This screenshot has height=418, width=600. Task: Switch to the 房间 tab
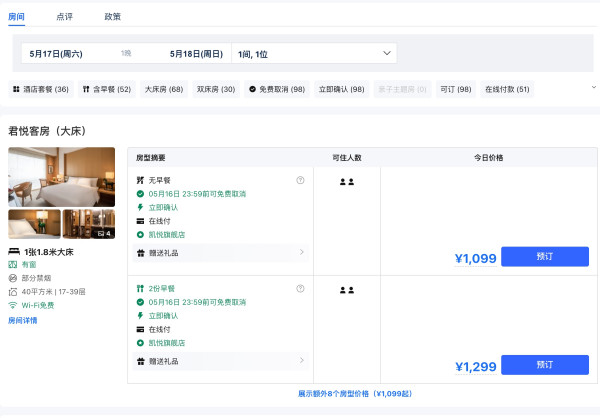(x=16, y=16)
